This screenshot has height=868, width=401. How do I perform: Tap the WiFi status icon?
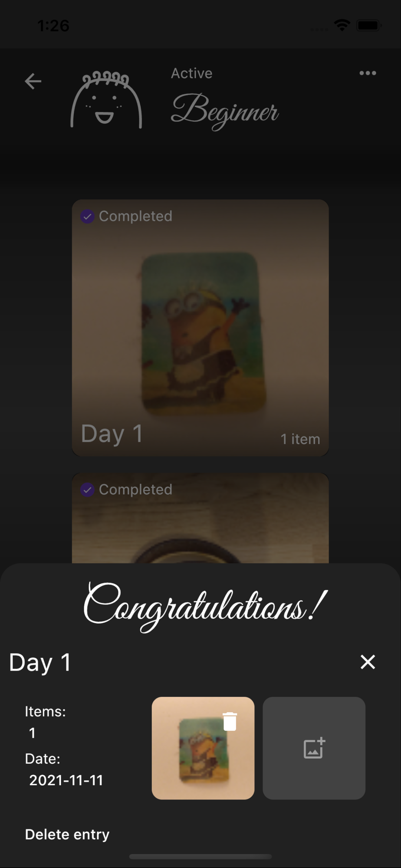[x=342, y=25]
